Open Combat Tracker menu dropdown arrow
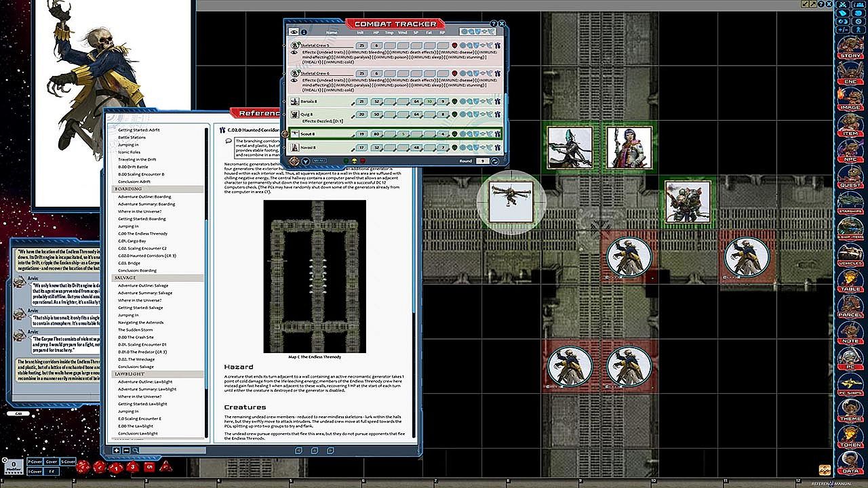The image size is (868, 488). 307,161
